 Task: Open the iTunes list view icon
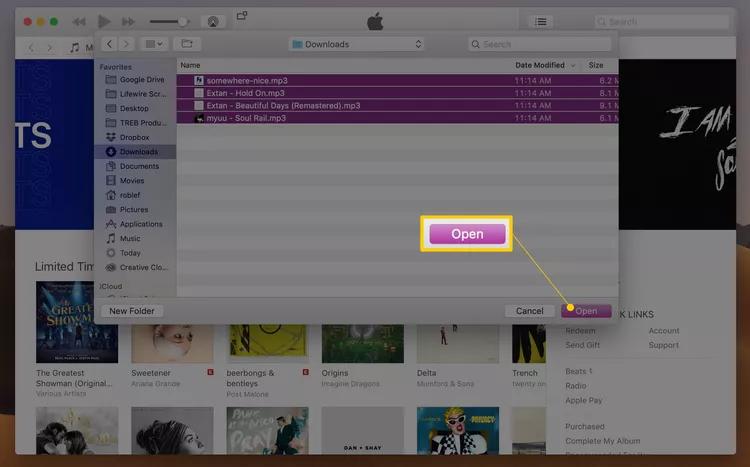(x=540, y=21)
